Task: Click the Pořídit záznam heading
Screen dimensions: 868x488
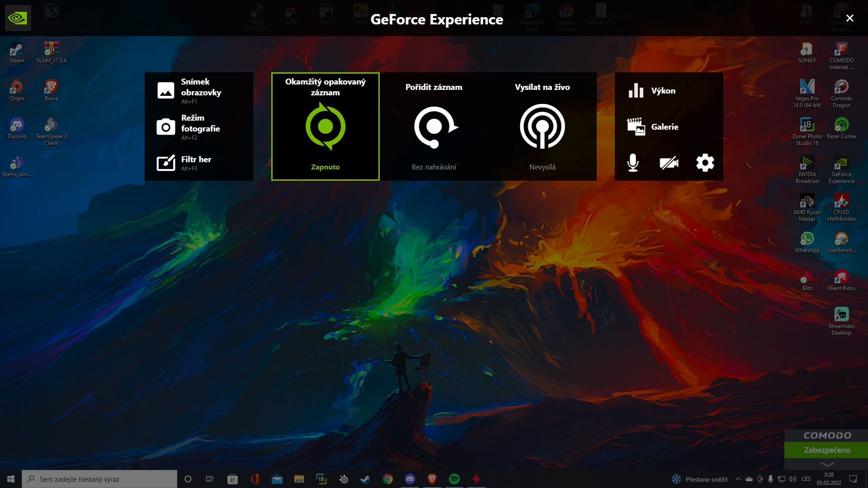Action: [x=434, y=87]
